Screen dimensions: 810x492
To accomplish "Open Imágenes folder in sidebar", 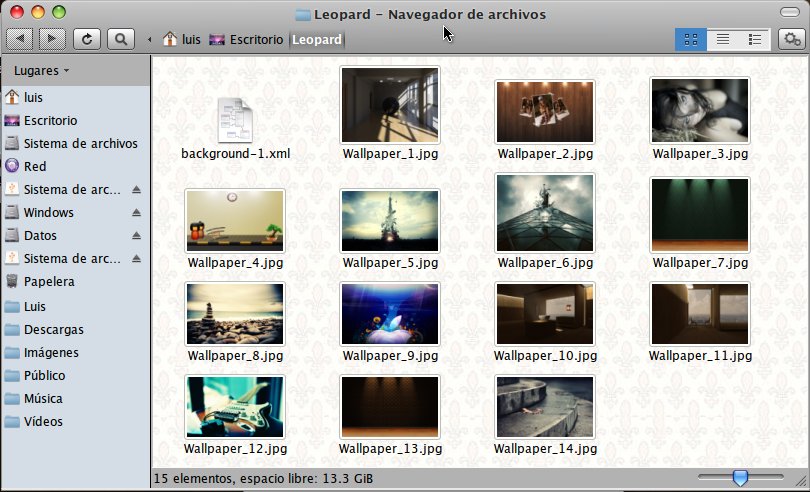I will pos(75,352).
